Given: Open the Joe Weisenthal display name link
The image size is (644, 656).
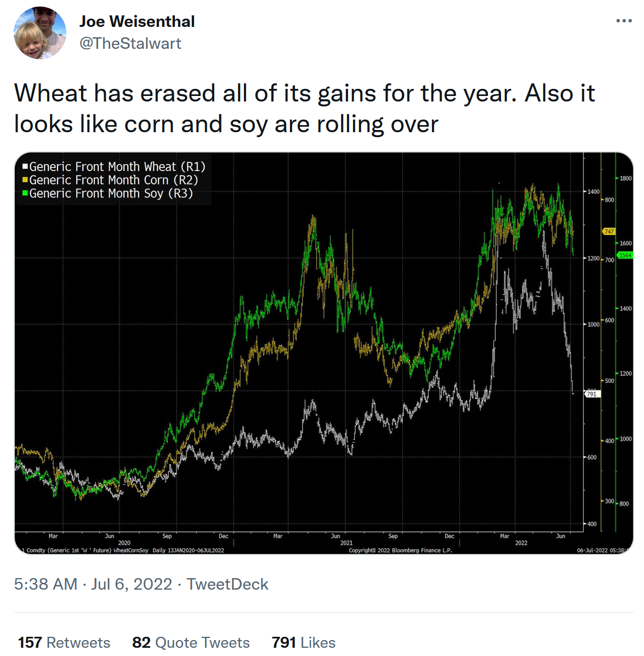Looking at the screenshot, I should click(137, 21).
